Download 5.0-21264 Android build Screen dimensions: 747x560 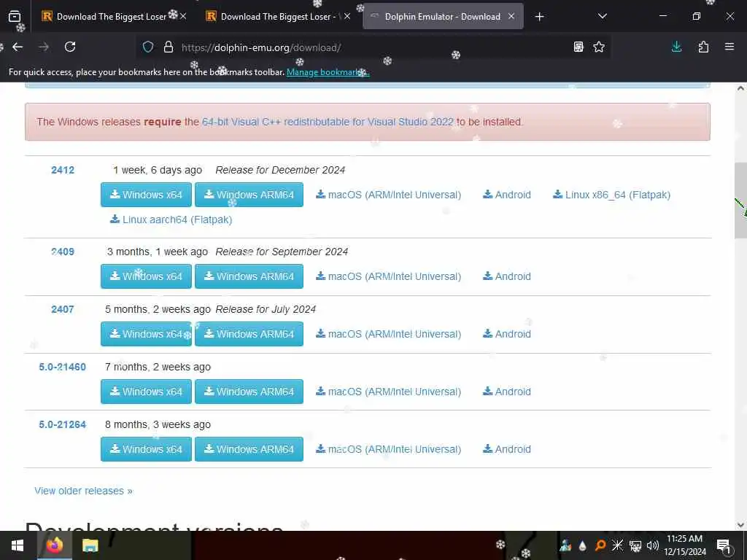507,449
